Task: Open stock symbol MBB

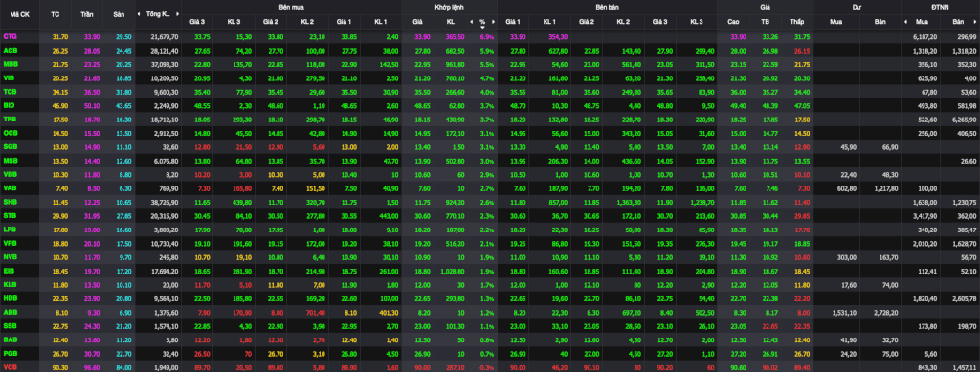Action: click(10, 64)
